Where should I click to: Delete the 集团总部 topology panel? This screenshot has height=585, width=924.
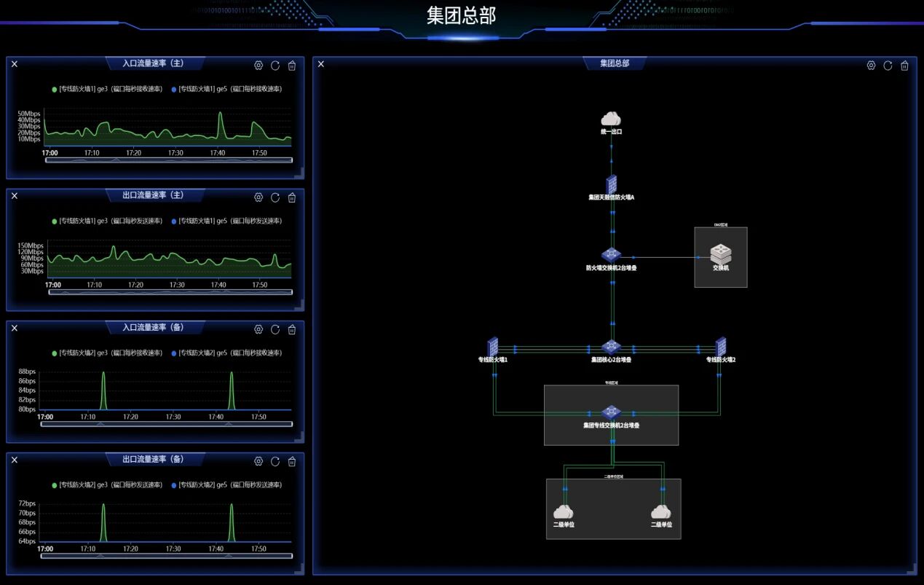click(x=904, y=66)
